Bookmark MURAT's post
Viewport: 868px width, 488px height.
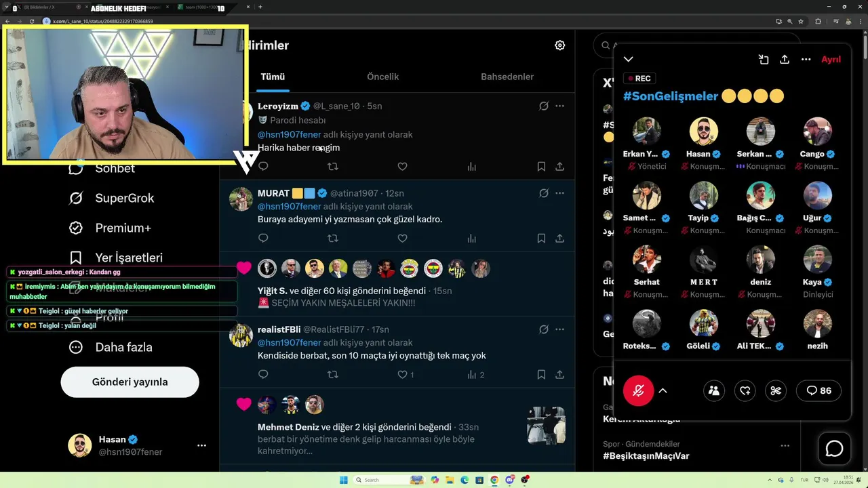(541, 238)
